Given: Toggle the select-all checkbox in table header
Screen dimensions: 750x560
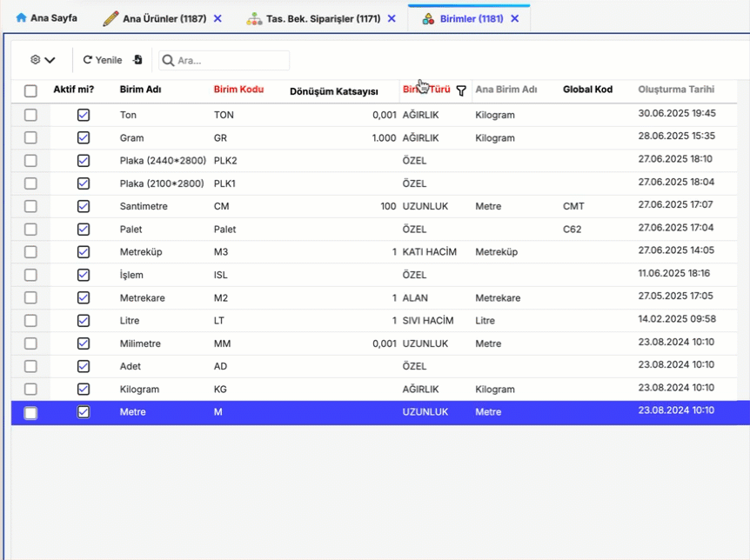Looking at the screenshot, I should [x=30, y=90].
